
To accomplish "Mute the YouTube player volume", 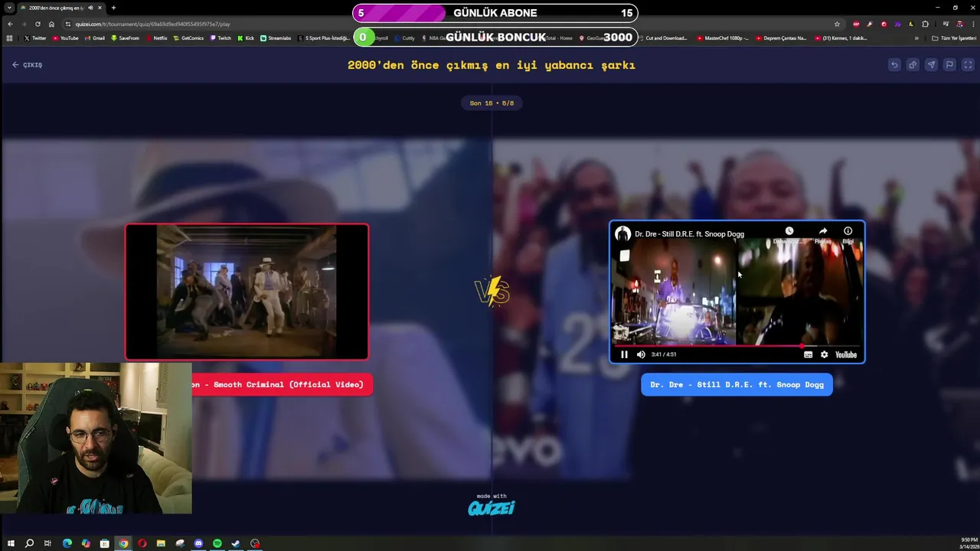I will 641,354.
